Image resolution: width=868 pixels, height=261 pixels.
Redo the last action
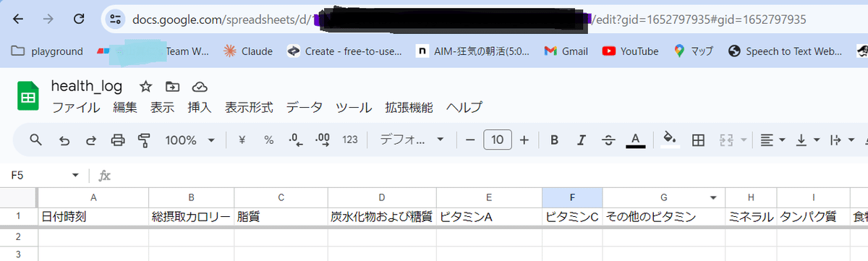(x=91, y=140)
